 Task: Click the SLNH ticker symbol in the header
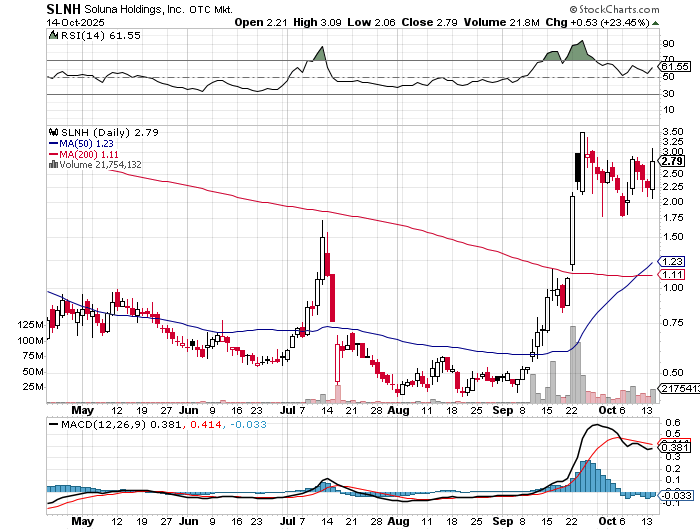pyautogui.click(x=63, y=8)
